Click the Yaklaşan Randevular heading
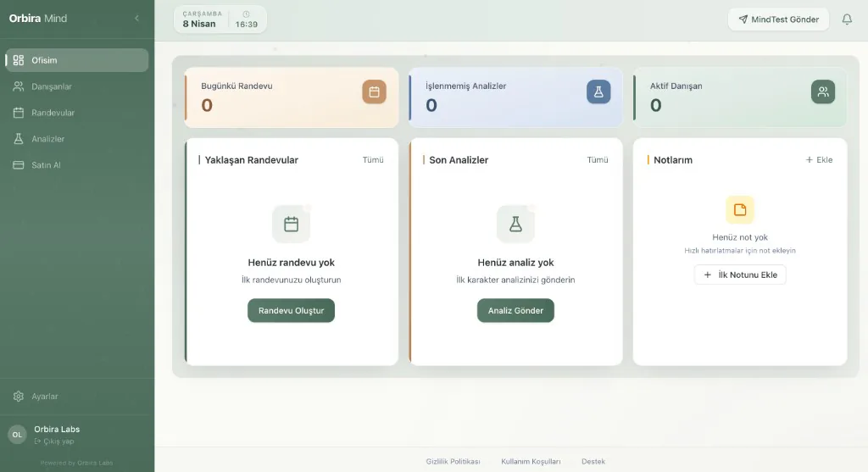The height and width of the screenshot is (472, 868). pos(251,160)
